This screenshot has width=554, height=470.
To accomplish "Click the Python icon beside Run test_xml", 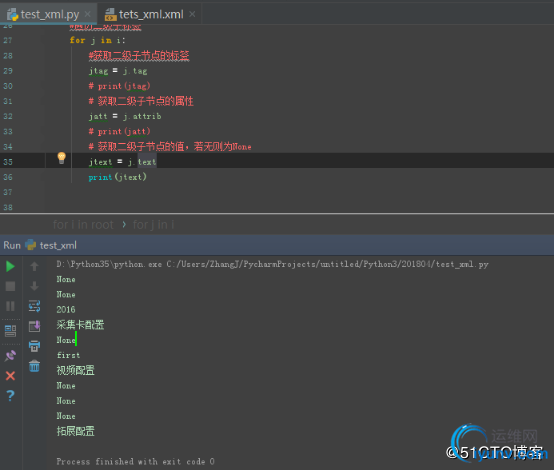I will point(31,245).
